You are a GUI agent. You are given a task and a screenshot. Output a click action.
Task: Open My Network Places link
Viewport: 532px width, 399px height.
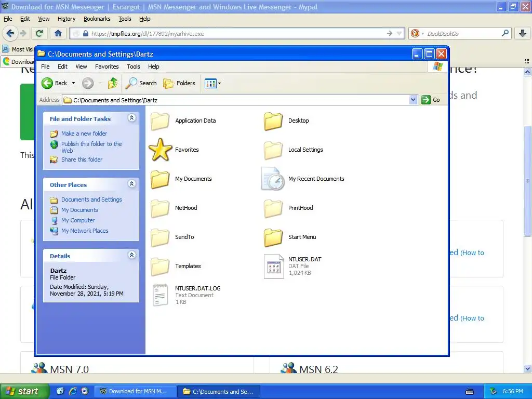[x=85, y=231]
